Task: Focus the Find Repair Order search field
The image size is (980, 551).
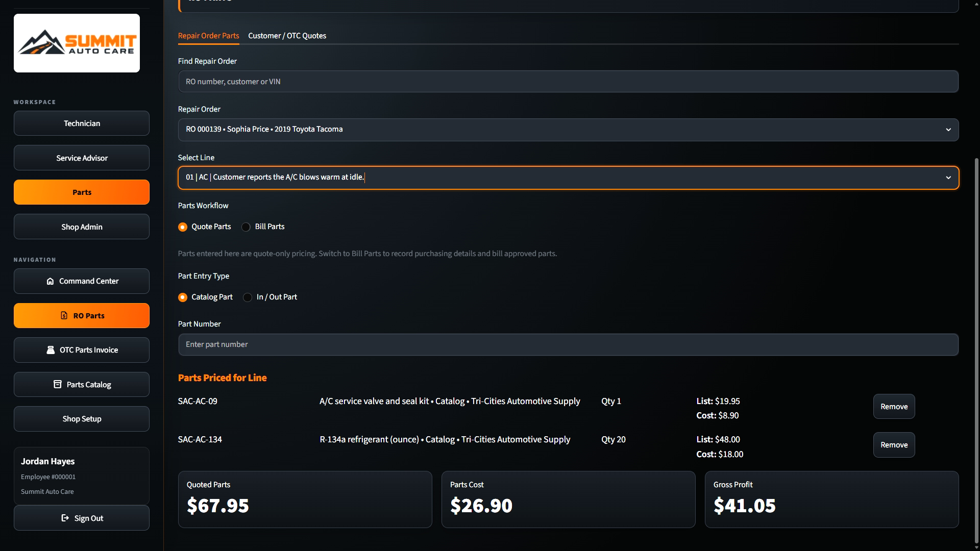Action: click(x=568, y=82)
